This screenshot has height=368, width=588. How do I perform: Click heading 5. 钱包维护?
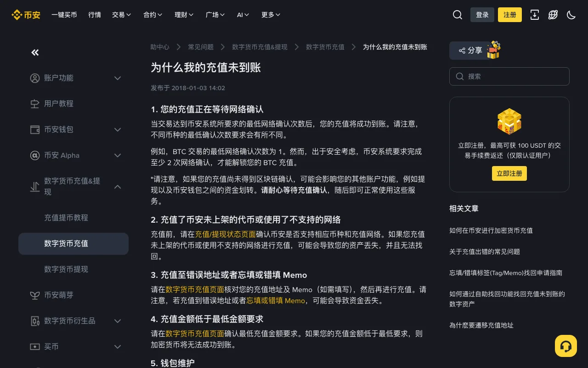[x=173, y=363]
